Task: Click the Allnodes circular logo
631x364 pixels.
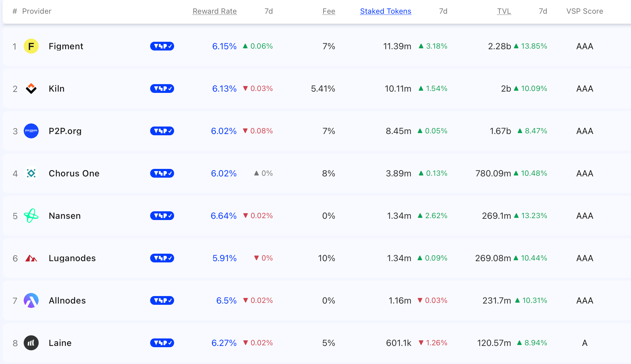Action: pyautogui.click(x=31, y=300)
